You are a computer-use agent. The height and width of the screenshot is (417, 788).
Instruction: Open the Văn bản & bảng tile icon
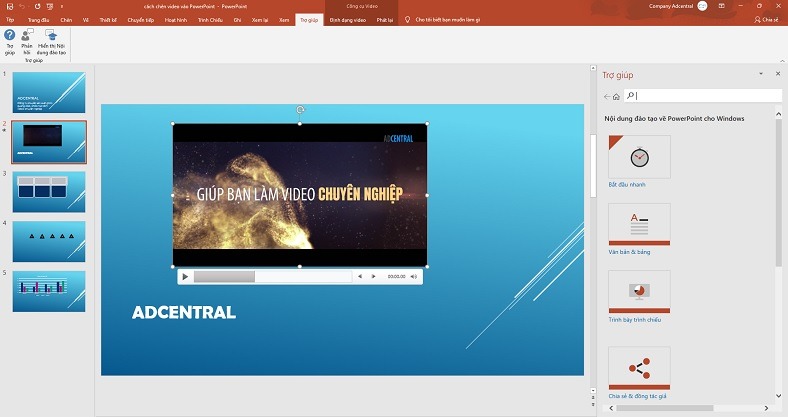coord(639,224)
